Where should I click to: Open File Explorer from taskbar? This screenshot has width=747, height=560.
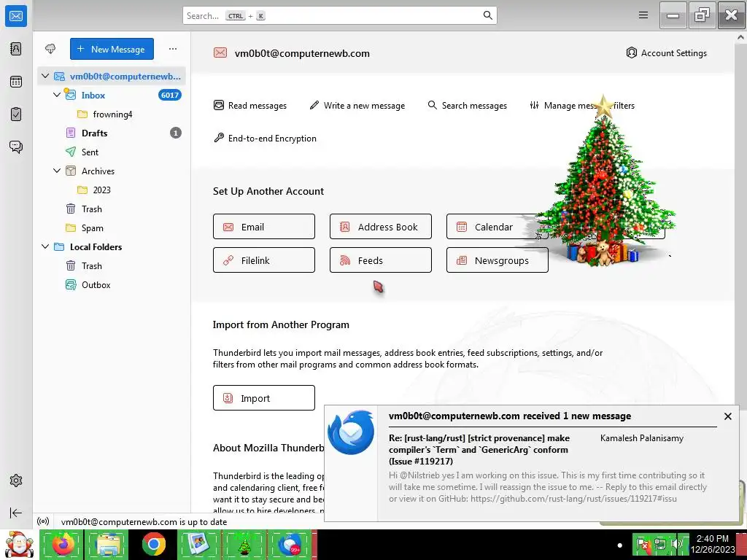coord(108,545)
